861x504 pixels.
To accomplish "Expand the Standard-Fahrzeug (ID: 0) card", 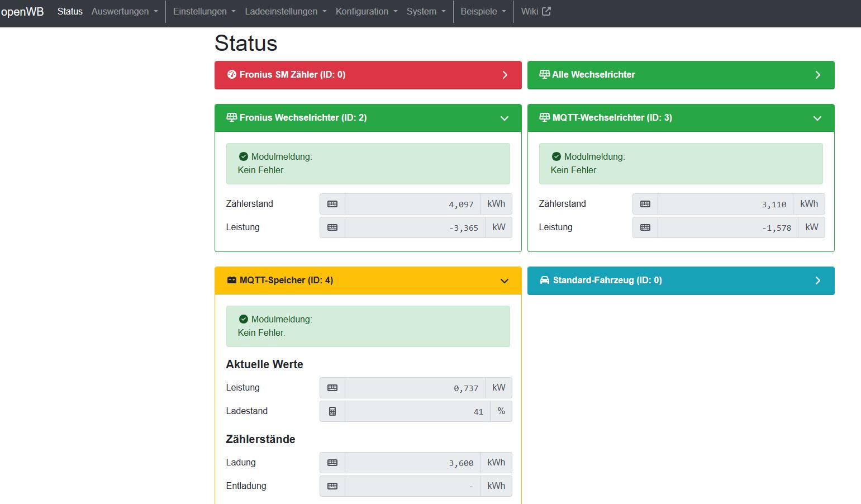I will click(817, 280).
